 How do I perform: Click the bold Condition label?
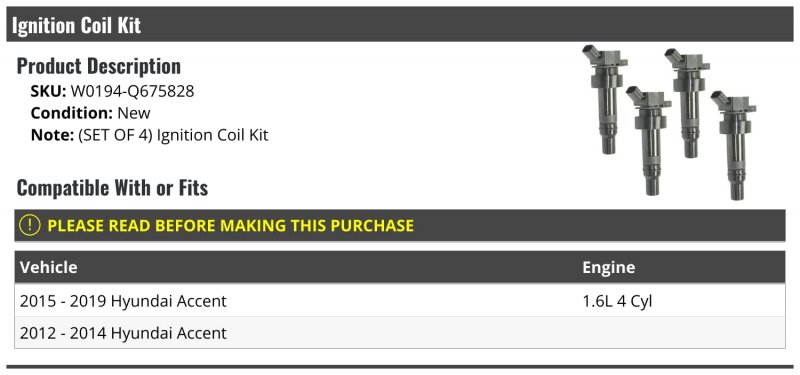(72, 113)
